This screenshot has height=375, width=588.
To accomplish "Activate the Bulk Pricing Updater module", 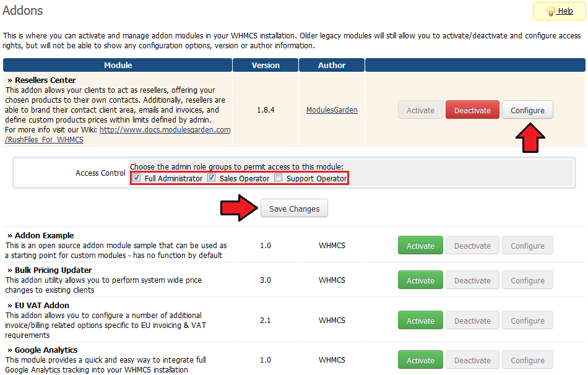I will pyautogui.click(x=420, y=280).
